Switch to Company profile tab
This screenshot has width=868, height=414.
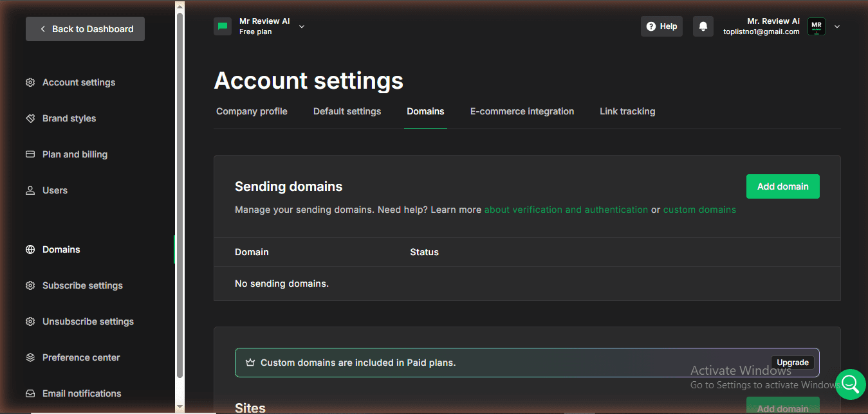pyautogui.click(x=252, y=111)
